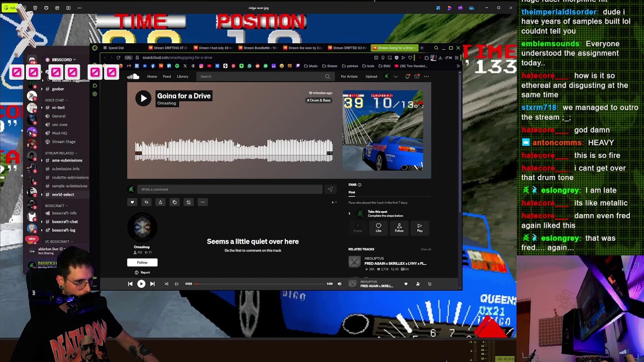View all related tracks

(x=426, y=249)
